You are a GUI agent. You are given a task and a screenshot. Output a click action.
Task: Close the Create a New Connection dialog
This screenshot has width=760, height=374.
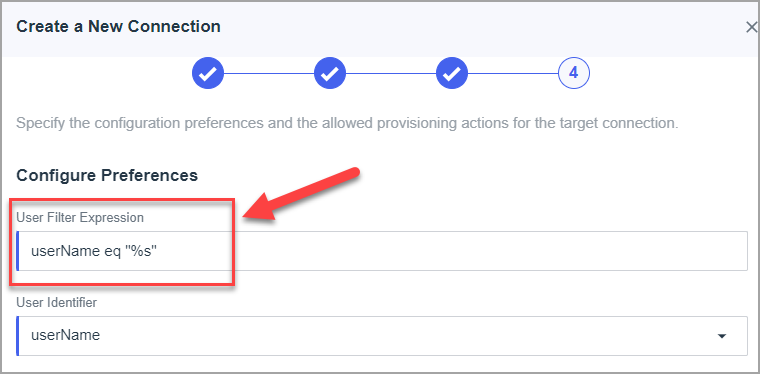tap(752, 28)
